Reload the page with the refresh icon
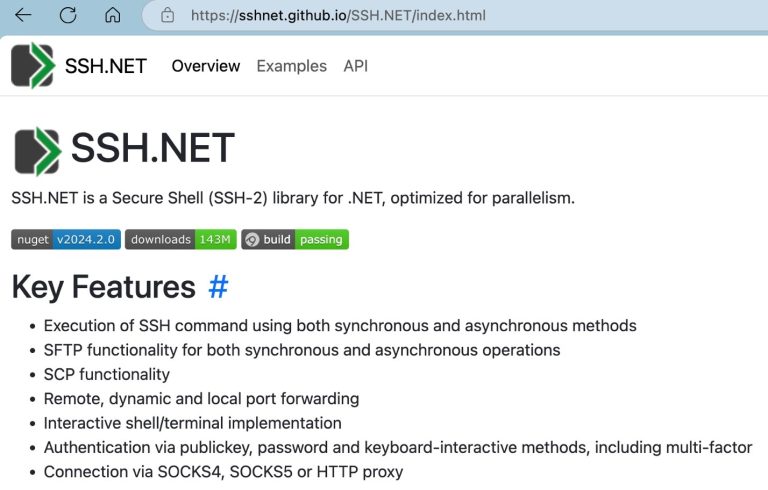Screen dimensions: 768x490 68,15
